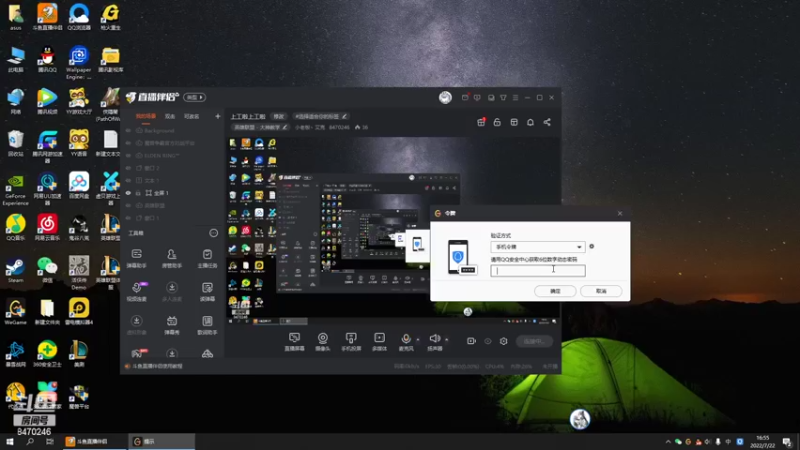Open QQ音乐 desktop shortcut
This screenshot has width=800, height=450.
tap(15, 228)
